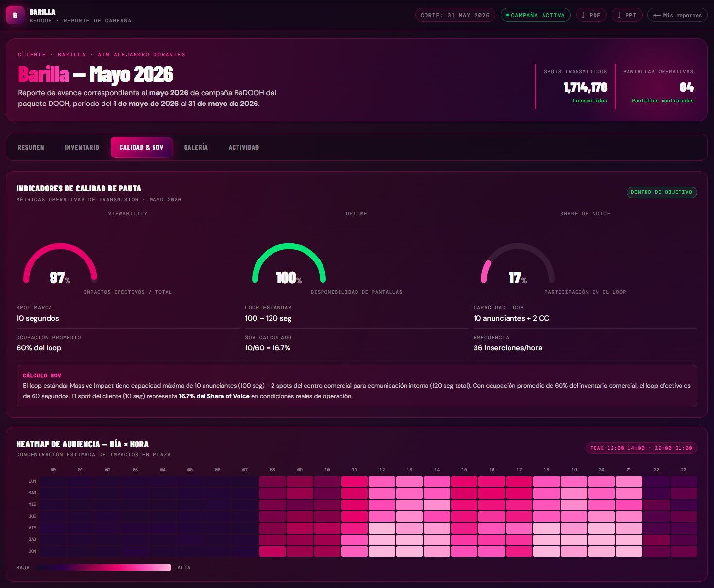
Task: Download the report as PPT
Action: tap(627, 15)
